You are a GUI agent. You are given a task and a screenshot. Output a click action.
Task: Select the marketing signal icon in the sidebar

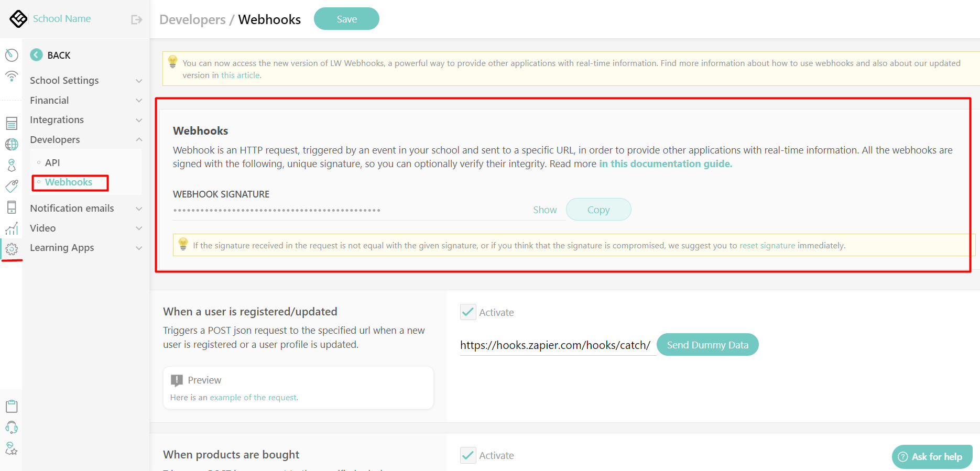tap(12, 75)
